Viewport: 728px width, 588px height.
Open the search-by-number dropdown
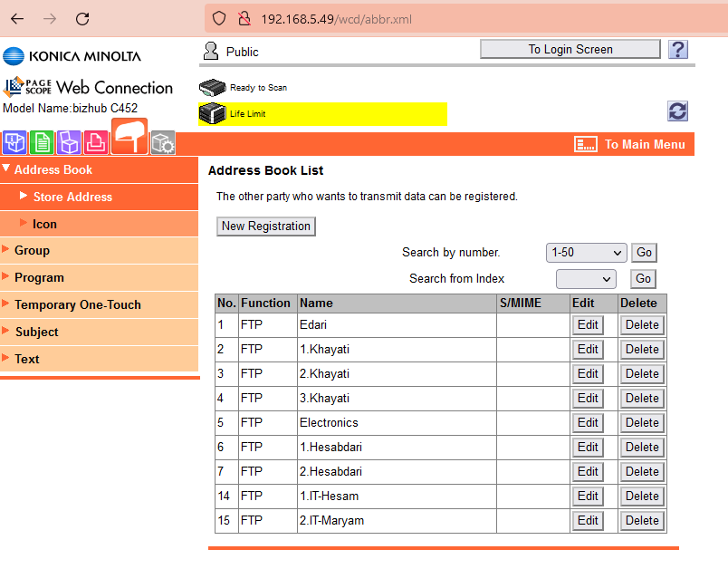pyautogui.click(x=586, y=252)
